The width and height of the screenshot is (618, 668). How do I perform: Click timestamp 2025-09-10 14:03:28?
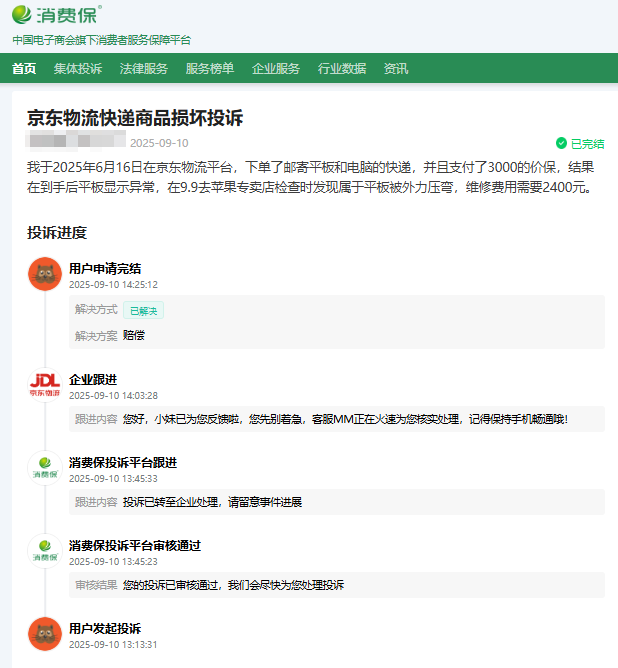point(113,396)
